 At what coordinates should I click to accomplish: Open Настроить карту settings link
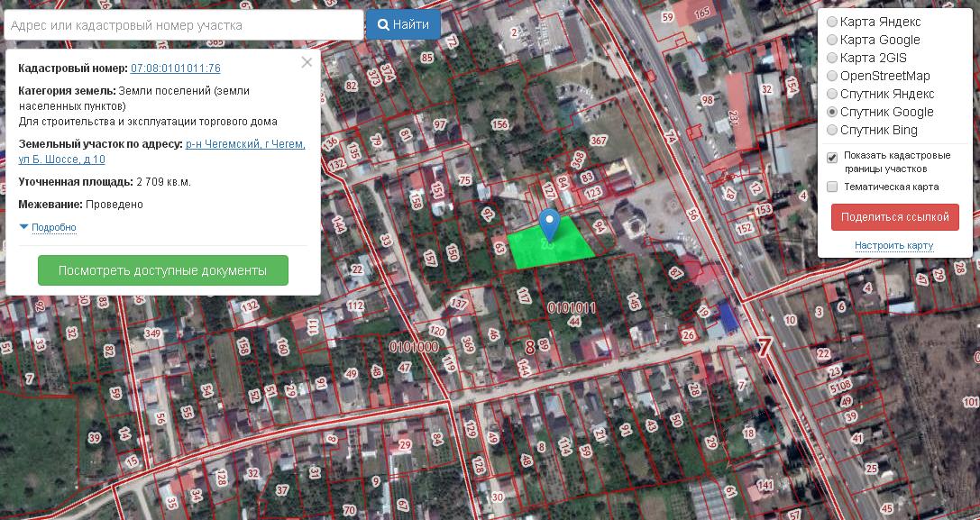coord(893,245)
